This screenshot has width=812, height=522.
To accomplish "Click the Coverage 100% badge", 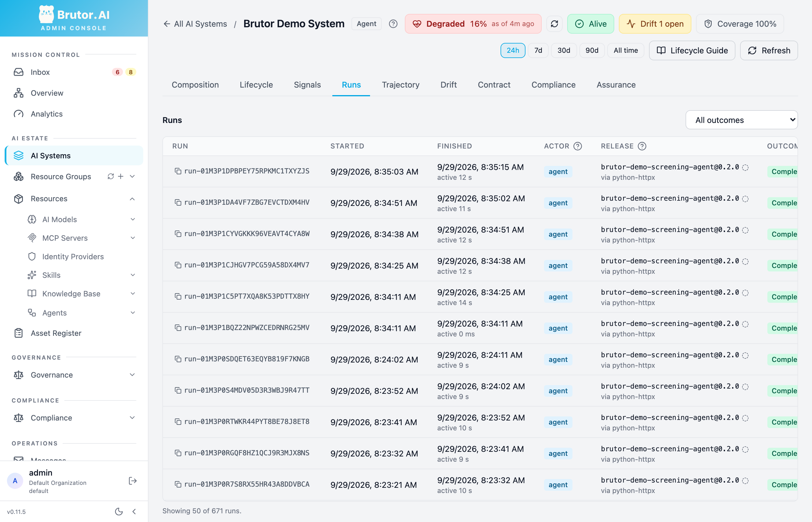I will (x=740, y=24).
